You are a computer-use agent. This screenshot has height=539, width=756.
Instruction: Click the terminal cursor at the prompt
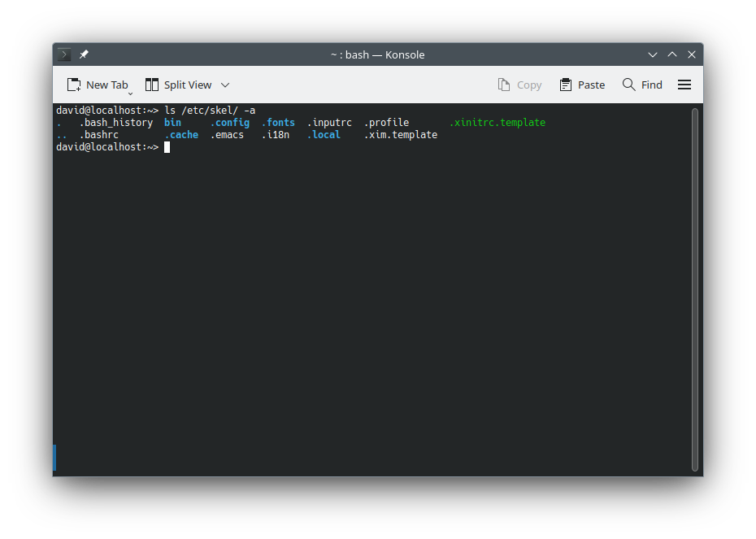167,147
